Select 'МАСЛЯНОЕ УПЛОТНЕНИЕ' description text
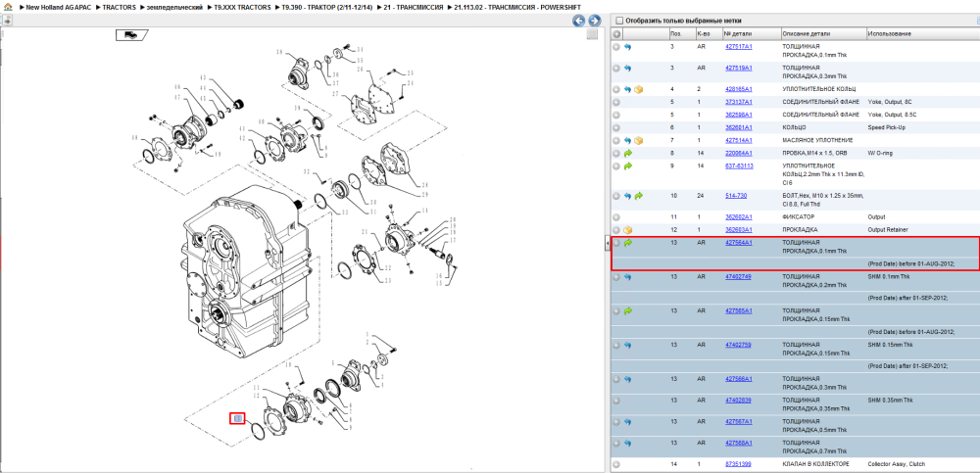980x473 pixels. click(x=817, y=141)
